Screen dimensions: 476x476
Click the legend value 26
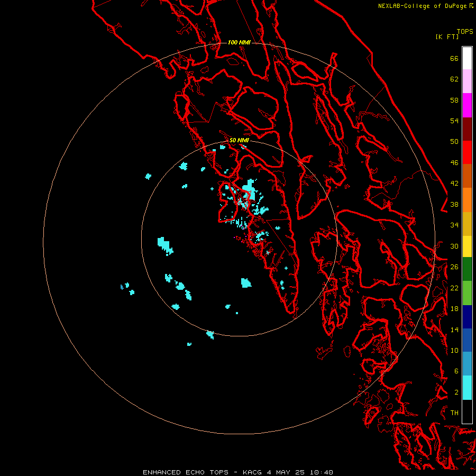pyautogui.click(x=454, y=267)
